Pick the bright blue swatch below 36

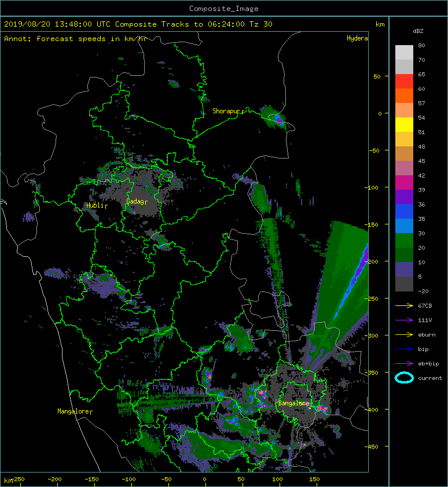[404, 212]
